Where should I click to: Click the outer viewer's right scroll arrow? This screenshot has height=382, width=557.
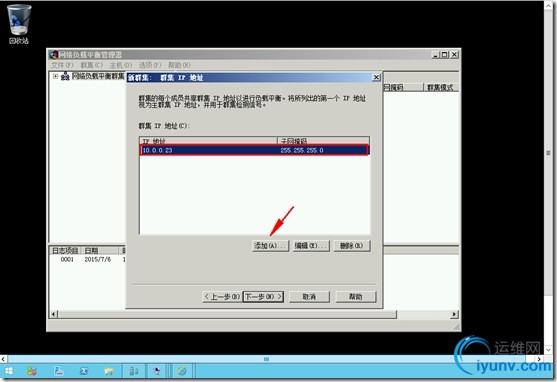click(539, 359)
